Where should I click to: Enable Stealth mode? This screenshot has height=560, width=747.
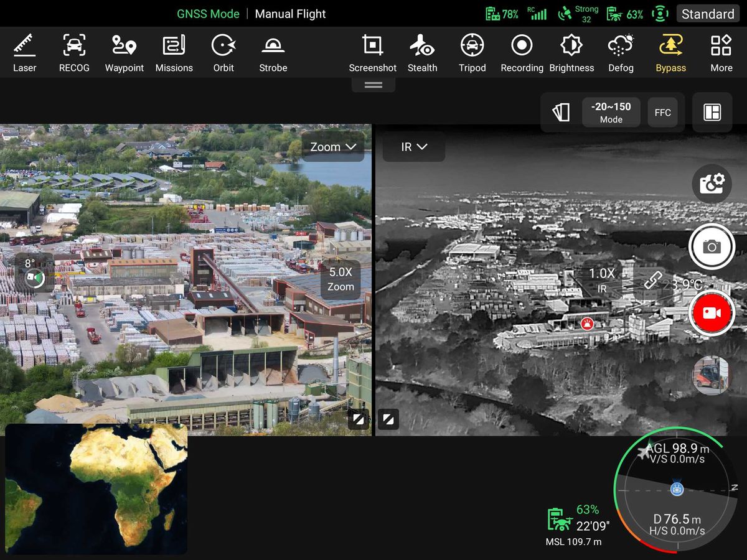423,52
